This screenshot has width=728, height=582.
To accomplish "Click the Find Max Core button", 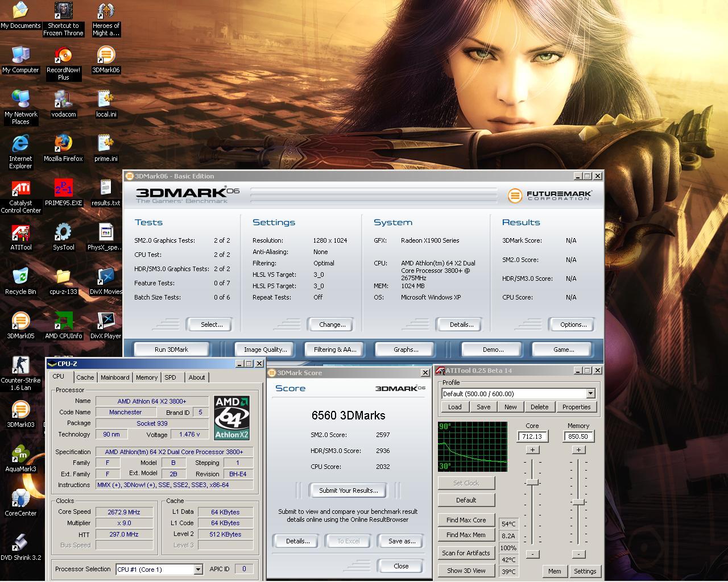I will pyautogui.click(x=466, y=520).
